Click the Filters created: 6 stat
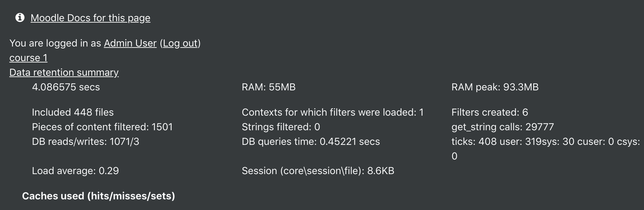This screenshot has width=644, height=210. coord(490,112)
